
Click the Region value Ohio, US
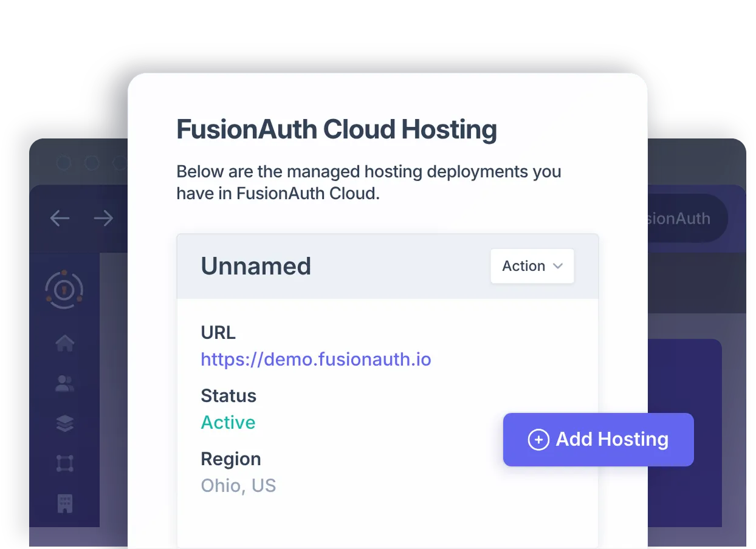pos(238,485)
